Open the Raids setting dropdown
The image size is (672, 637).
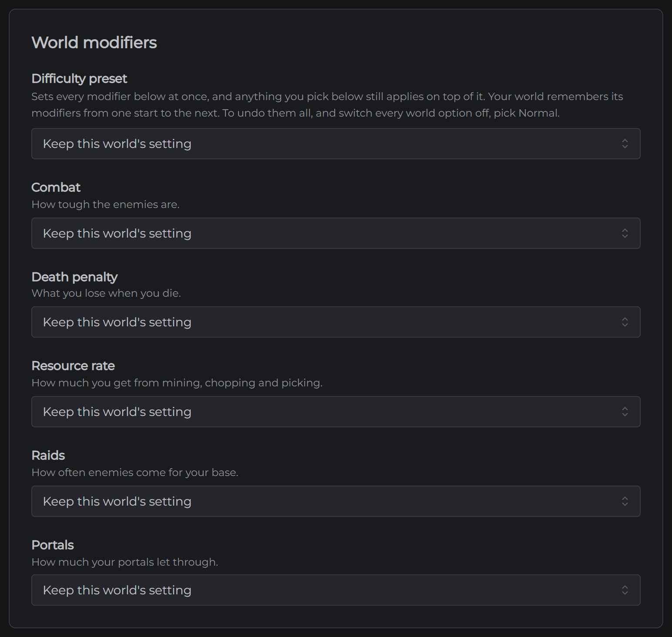click(336, 501)
